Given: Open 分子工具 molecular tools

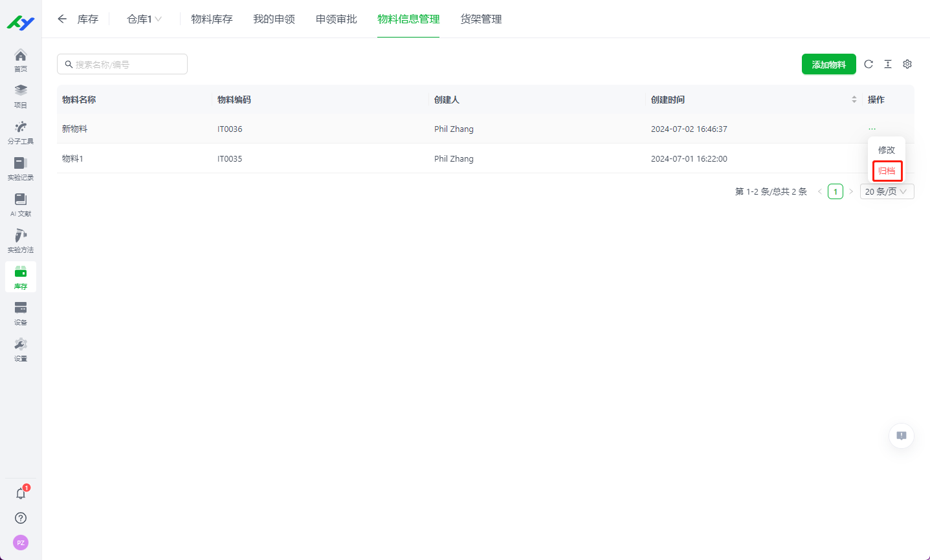Looking at the screenshot, I should tap(21, 132).
